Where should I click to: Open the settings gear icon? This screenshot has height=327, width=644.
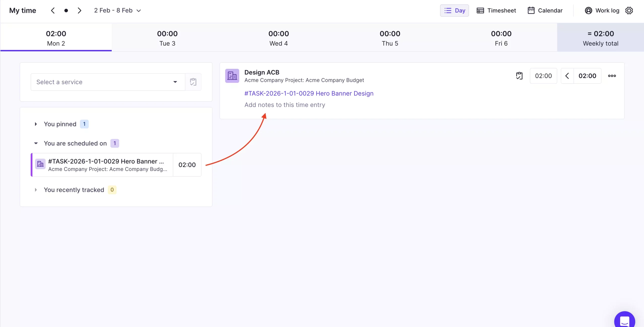point(629,11)
